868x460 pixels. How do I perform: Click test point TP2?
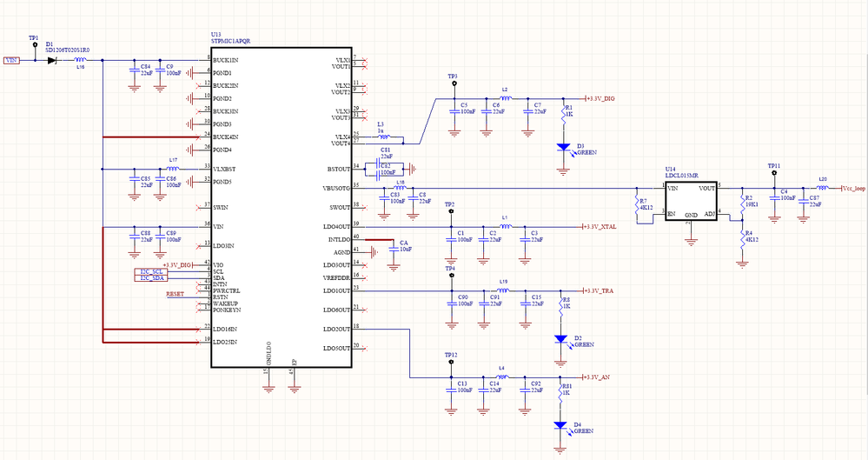coord(451,211)
